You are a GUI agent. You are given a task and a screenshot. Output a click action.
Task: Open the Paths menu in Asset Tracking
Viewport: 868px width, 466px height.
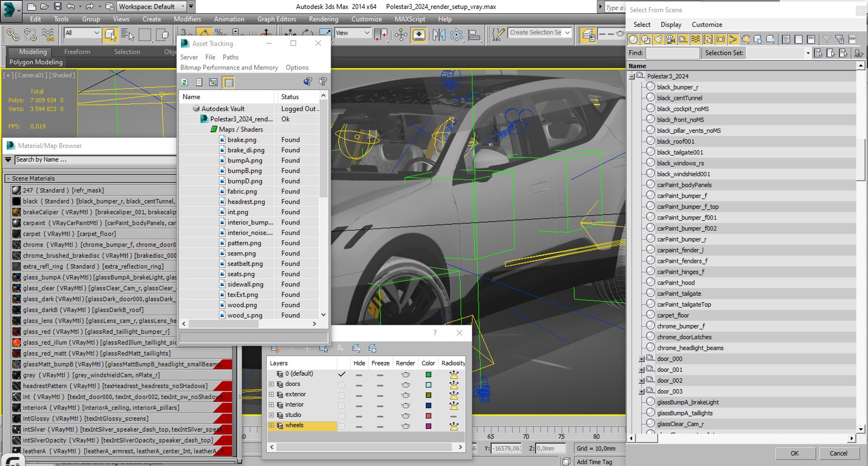(231, 57)
